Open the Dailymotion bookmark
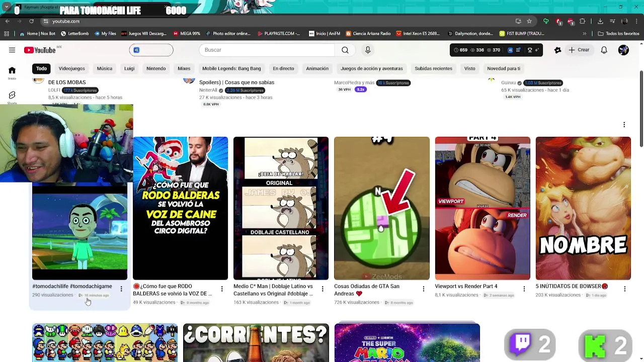Screen dimensions: 644x362 [x=470, y=34]
